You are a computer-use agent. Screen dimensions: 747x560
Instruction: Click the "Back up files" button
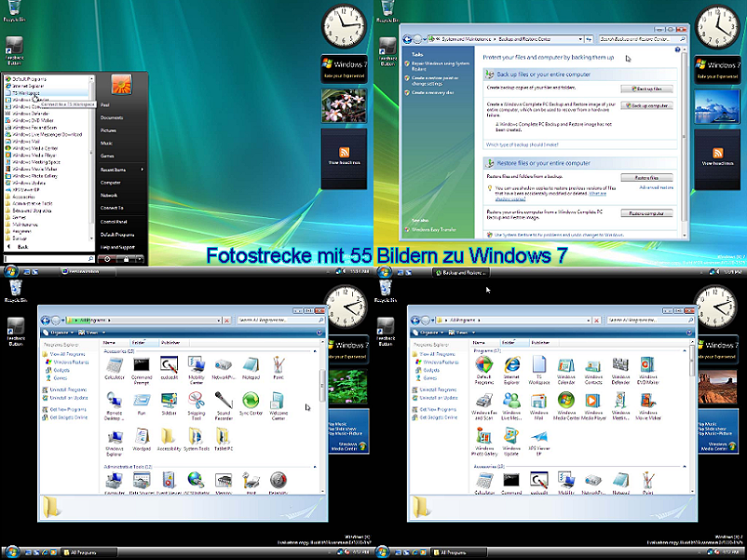[x=646, y=89]
